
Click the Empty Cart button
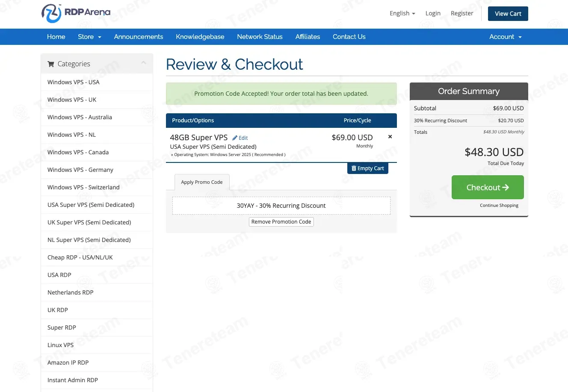click(368, 168)
